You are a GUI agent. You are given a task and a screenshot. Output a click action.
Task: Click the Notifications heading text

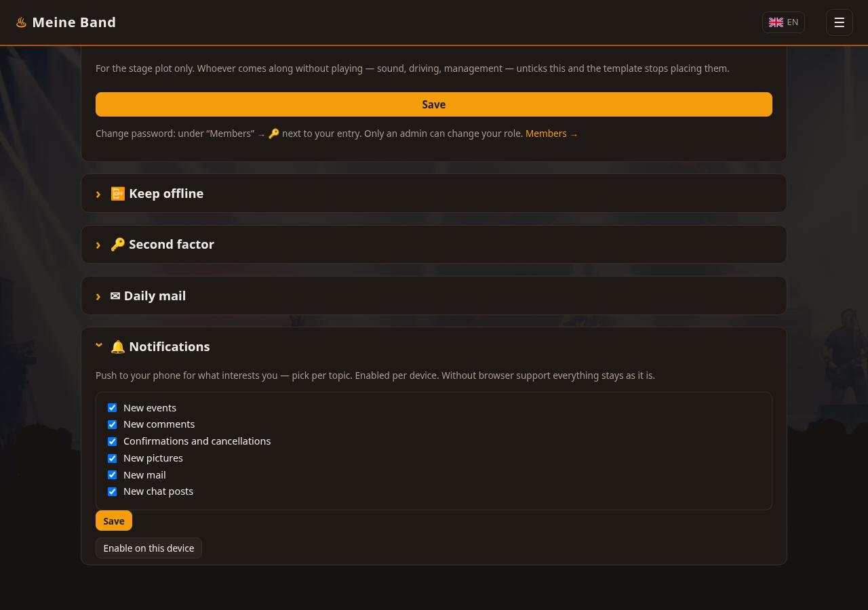coord(170,347)
